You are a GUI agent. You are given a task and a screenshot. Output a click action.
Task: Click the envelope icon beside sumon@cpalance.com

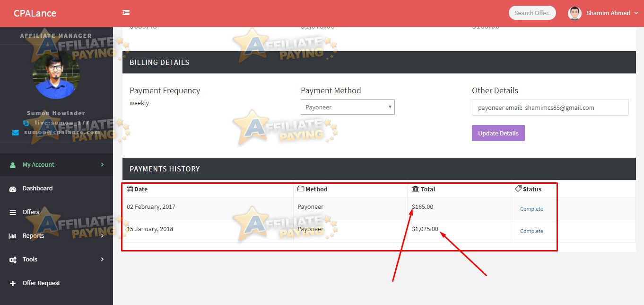(x=15, y=132)
